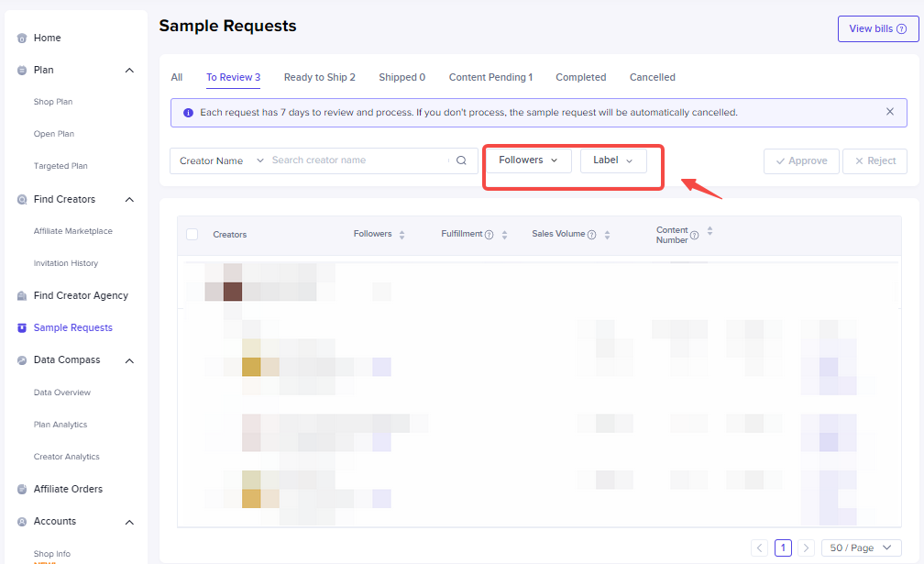Screen dimensions: 924x564
Task: Click the Find Creator Agency icon
Action: pyautogui.click(x=22, y=296)
